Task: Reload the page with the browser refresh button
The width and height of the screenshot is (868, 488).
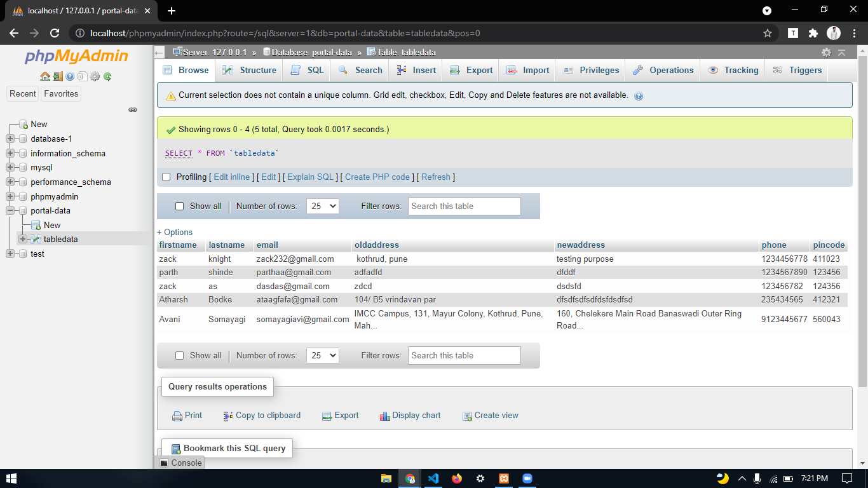Action: tap(55, 33)
